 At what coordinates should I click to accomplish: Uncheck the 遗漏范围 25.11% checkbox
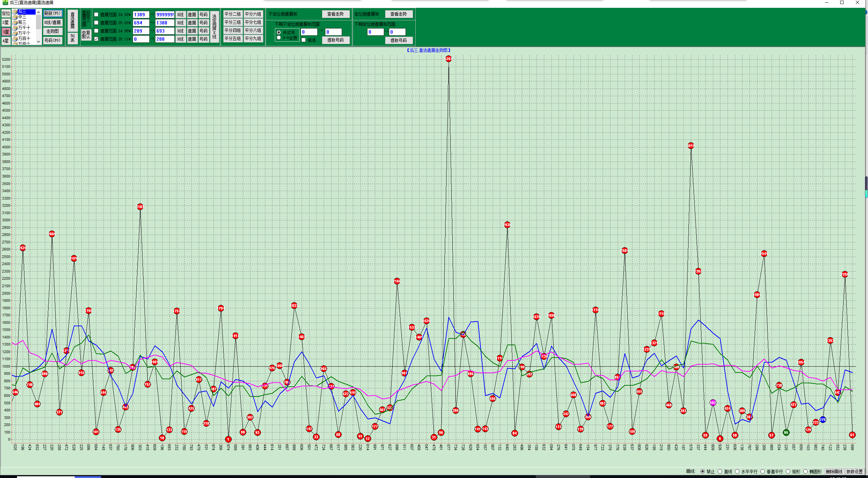click(x=96, y=39)
